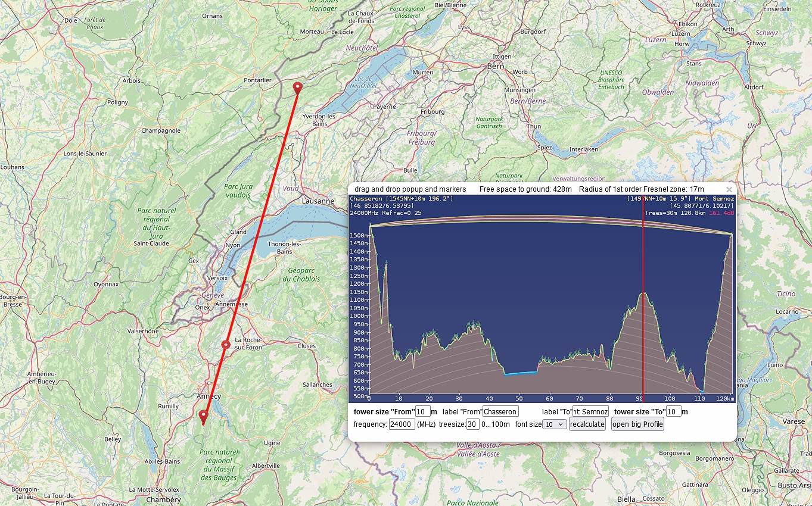Click the Annecy label on the map
The width and height of the screenshot is (812, 506).
pos(209,396)
